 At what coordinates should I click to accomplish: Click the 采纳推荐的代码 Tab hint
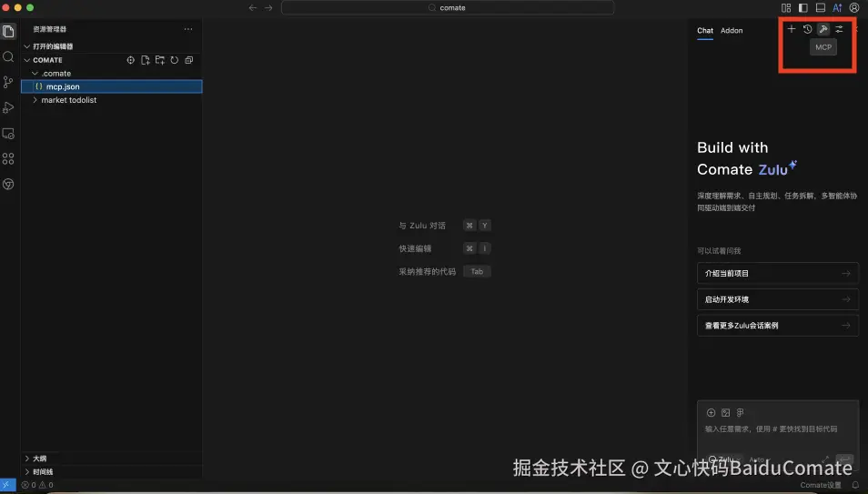445,271
